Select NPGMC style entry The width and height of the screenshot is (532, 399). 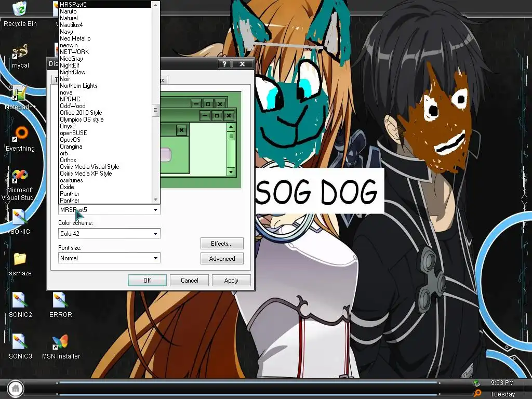pos(105,99)
